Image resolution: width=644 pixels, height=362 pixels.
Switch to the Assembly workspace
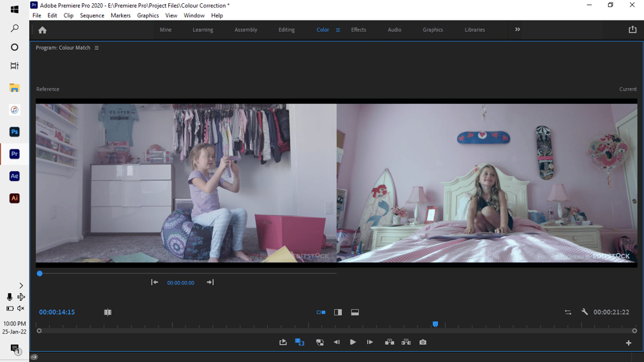pos(245,30)
